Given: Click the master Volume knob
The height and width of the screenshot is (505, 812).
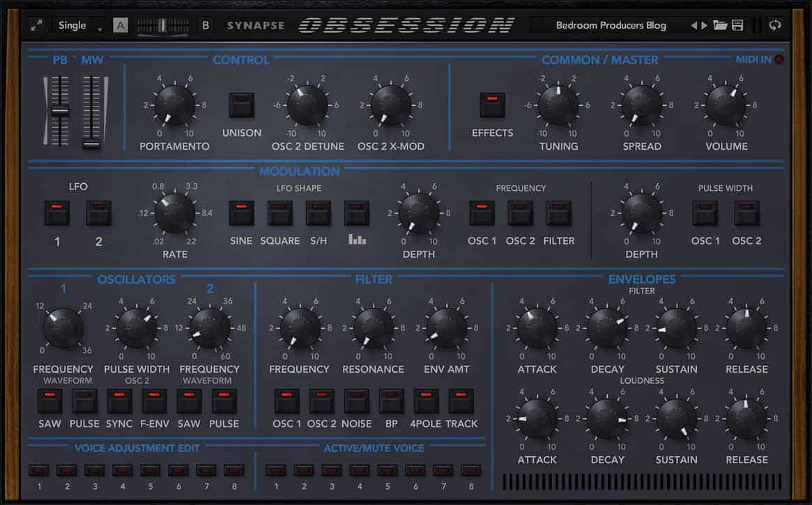Looking at the screenshot, I should [x=726, y=105].
